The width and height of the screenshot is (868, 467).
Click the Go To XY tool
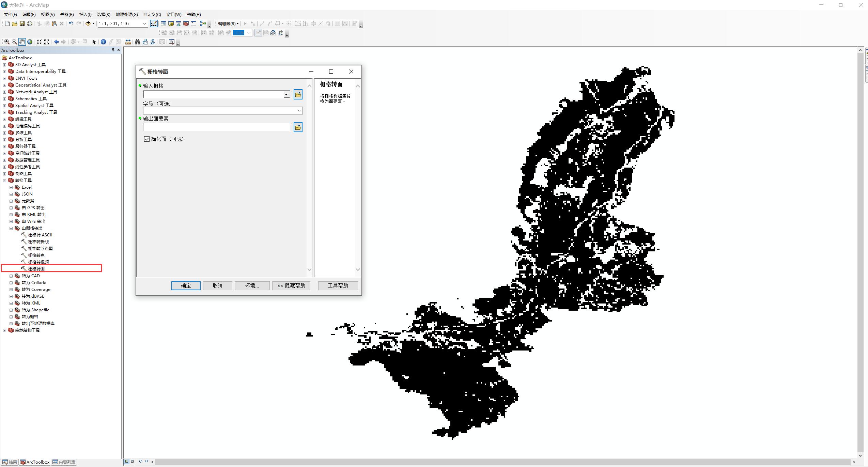pos(153,42)
